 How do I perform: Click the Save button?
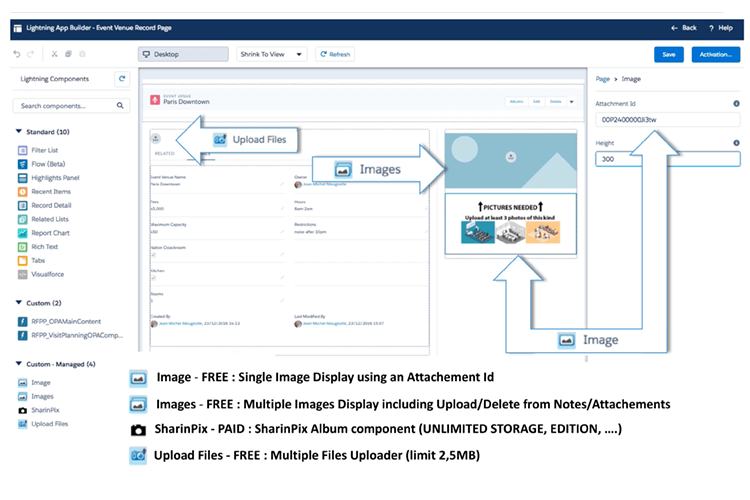[x=669, y=54]
